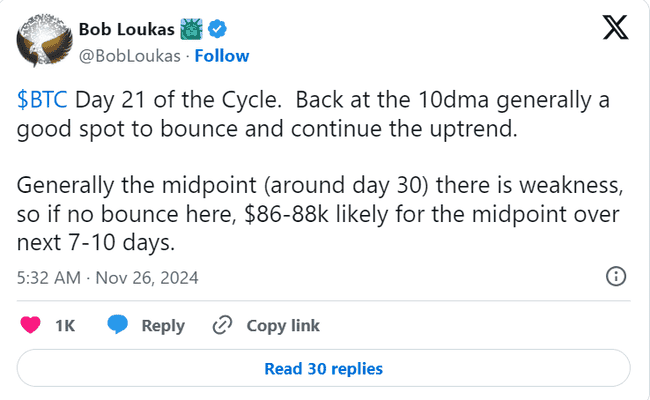Click the X logo in the corner
Viewport: 650px width, 400px height.
click(615, 27)
